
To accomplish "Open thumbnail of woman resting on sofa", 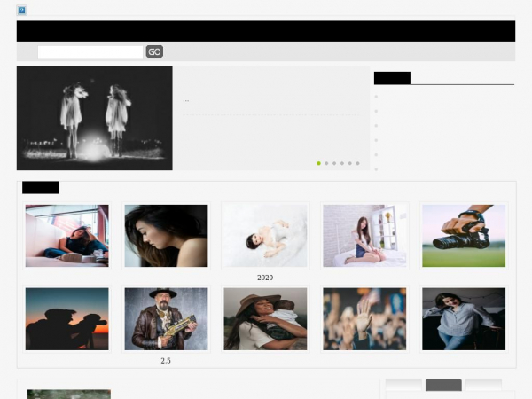I will tap(66, 236).
